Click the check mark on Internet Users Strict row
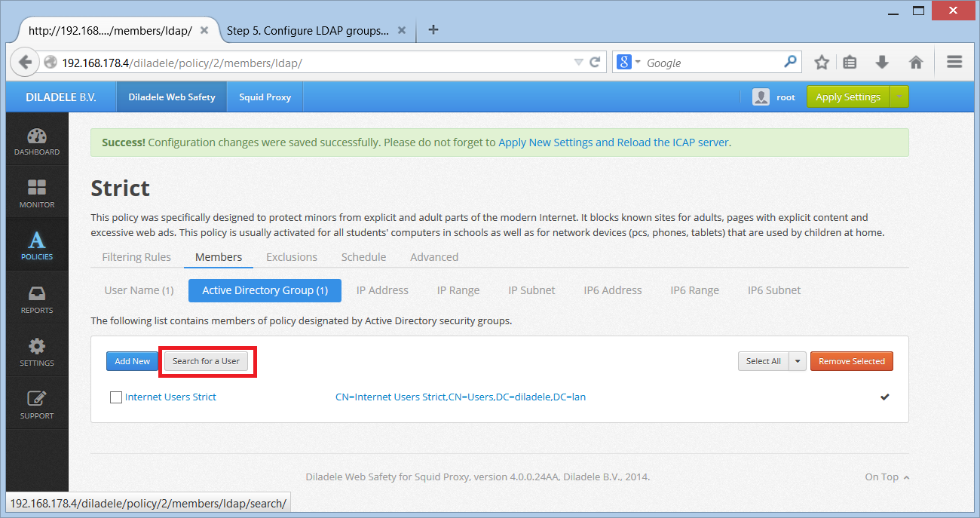This screenshot has height=518, width=980. pos(884,397)
